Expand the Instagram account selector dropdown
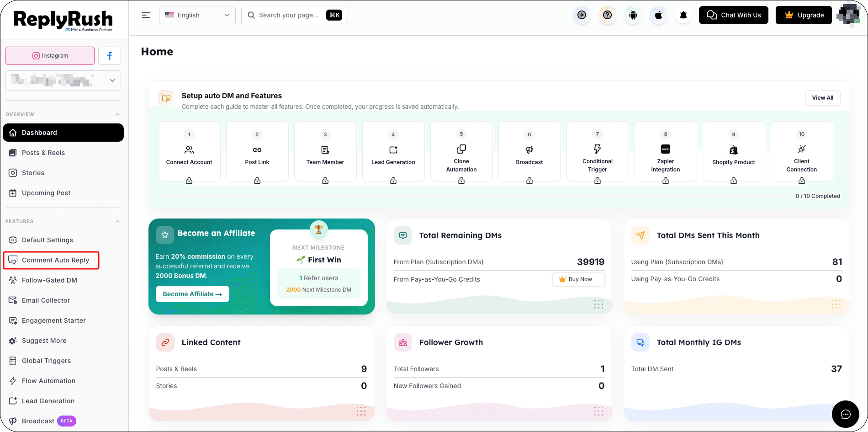Image resolution: width=868 pixels, height=432 pixels. [x=64, y=80]
